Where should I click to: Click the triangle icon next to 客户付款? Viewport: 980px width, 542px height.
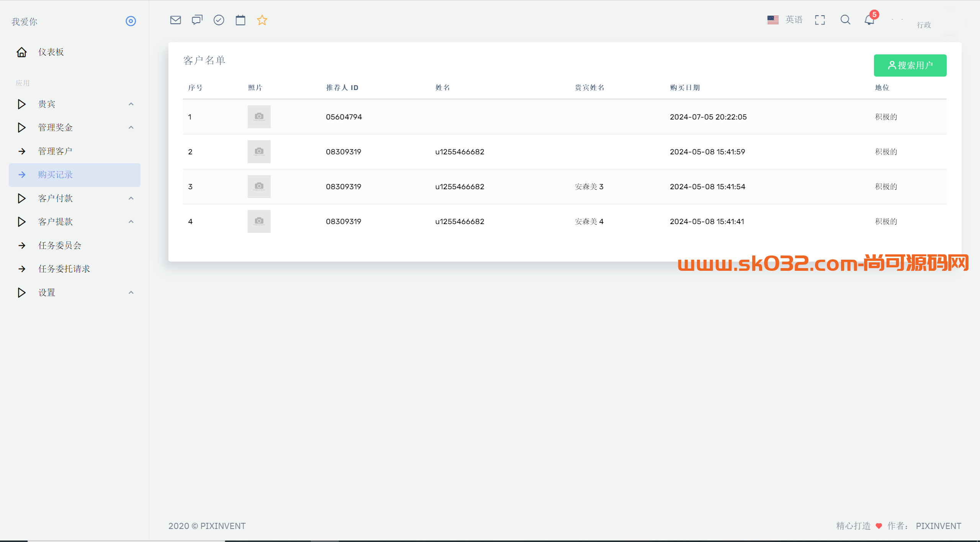point(21,198)
